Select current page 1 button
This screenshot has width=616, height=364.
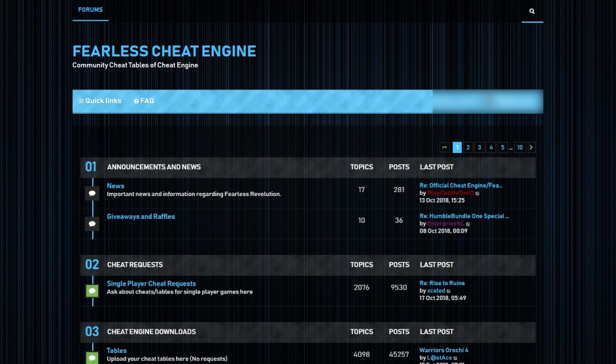457,147
